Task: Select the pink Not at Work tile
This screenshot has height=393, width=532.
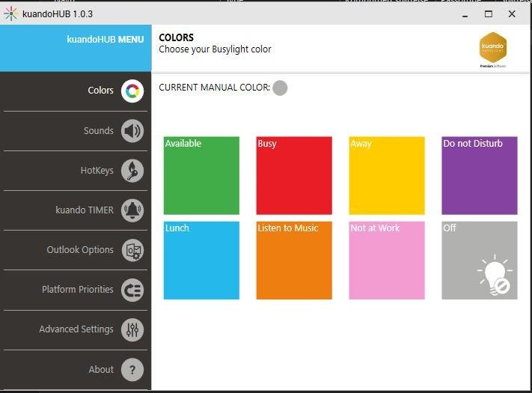Action: click(387, 261)
